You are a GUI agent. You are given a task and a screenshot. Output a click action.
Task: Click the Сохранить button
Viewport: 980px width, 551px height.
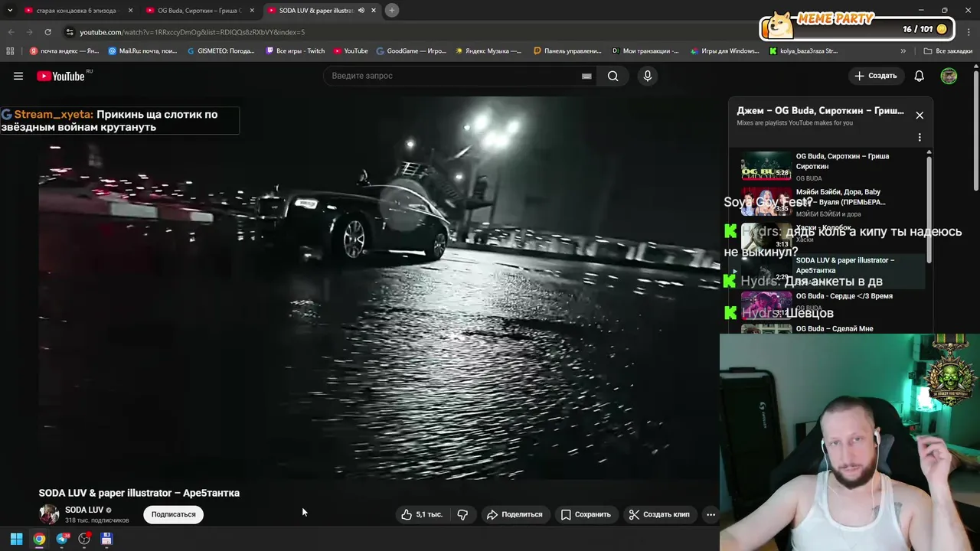coord(586,514)
